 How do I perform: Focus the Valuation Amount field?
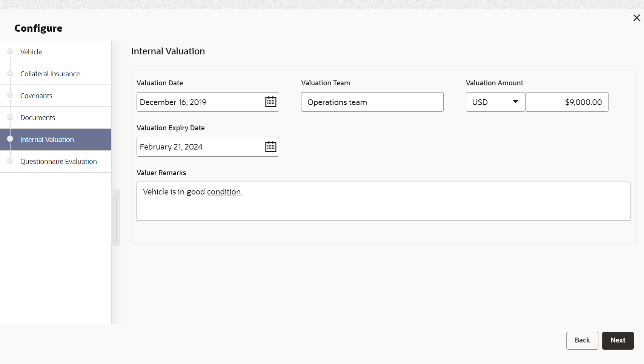(566, 102)
